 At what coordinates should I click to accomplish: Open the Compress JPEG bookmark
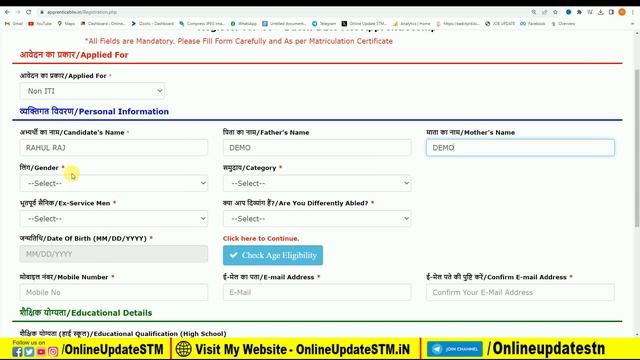coord(202,24)
